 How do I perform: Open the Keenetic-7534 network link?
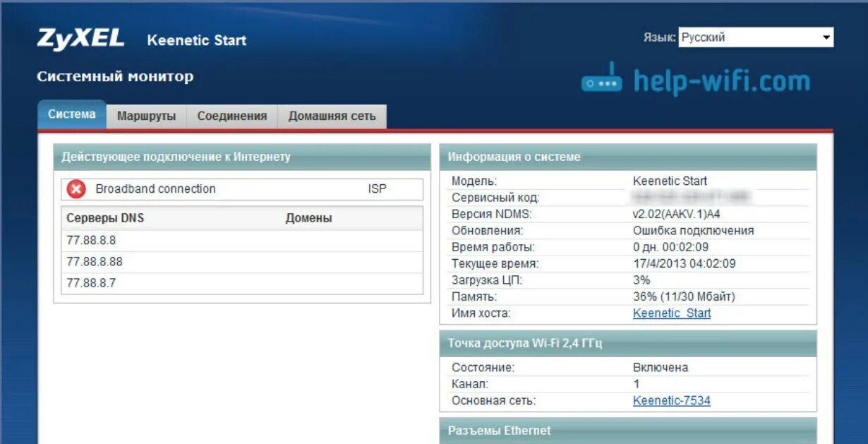(x=672, y=401)
